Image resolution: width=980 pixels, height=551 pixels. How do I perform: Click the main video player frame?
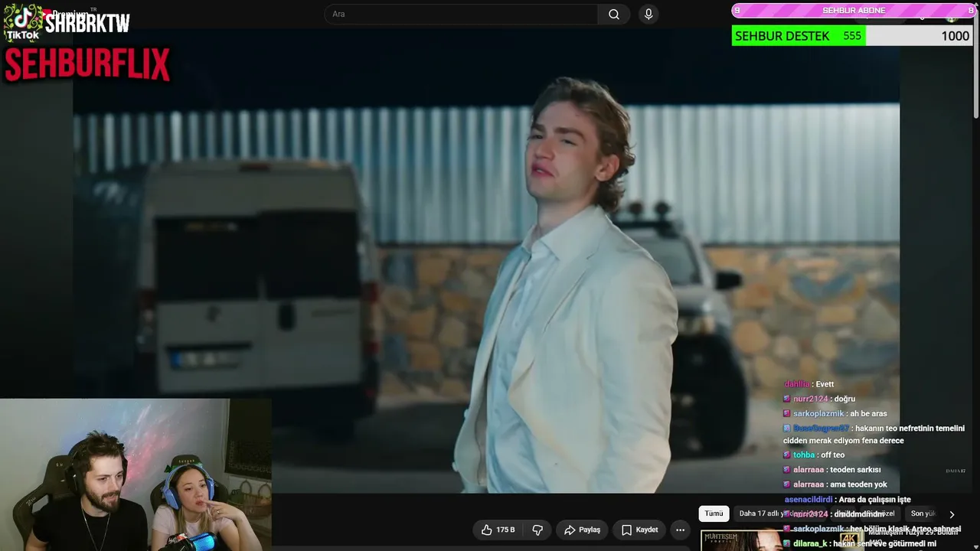[486, 260]
